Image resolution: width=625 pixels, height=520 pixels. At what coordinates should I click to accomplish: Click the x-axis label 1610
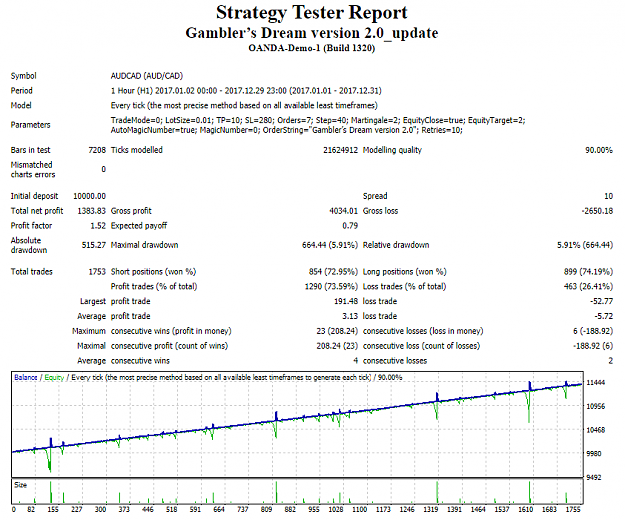525,509
